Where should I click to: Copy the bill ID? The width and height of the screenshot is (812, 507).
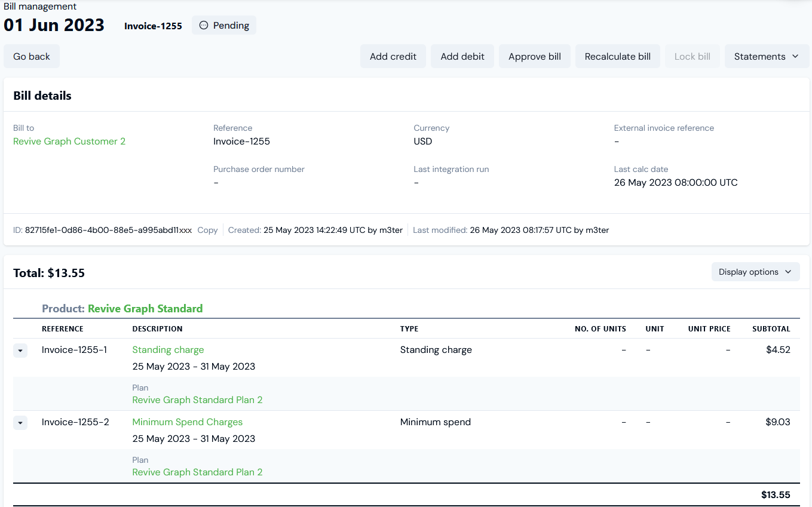pyautogui.click(x=207, y=230)
